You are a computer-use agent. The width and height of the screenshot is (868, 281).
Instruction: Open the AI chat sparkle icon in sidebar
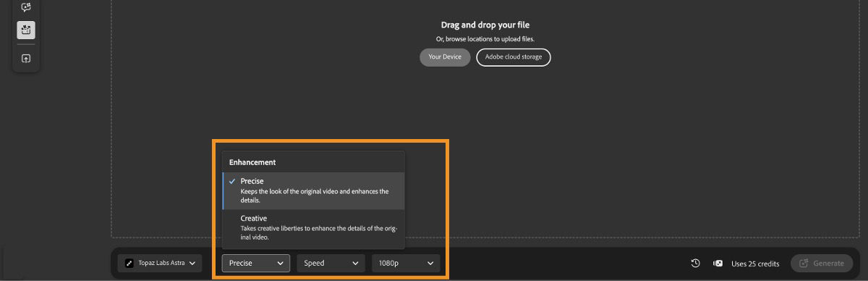26,7
